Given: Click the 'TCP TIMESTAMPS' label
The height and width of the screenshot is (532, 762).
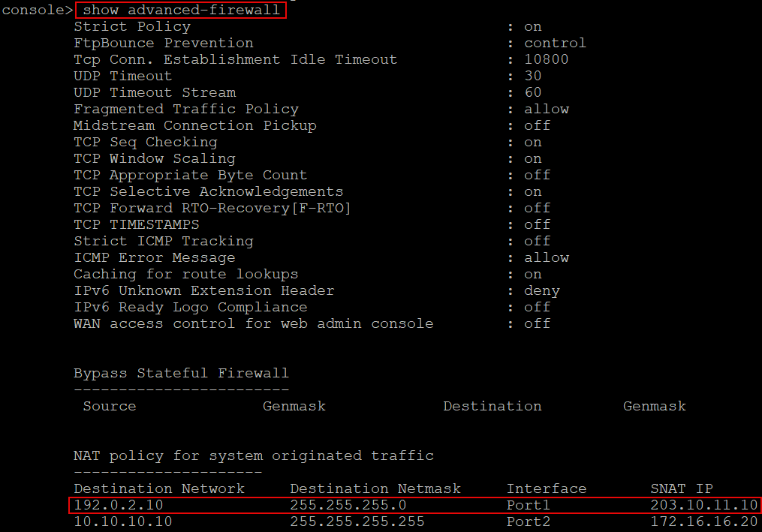Looking at the screenshot, I should point(137,224).
